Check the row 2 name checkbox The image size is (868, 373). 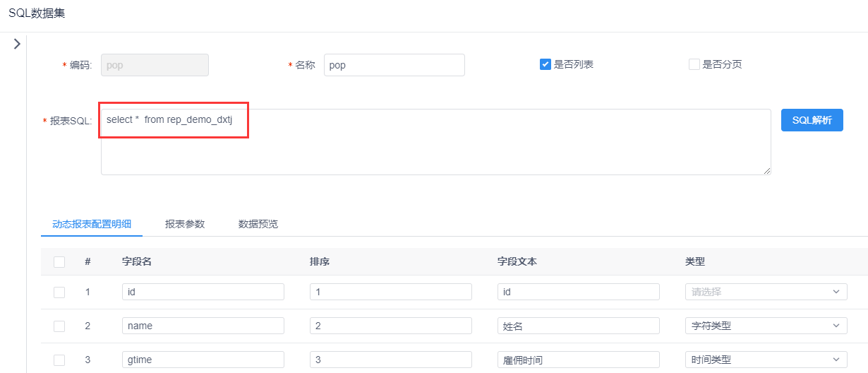click(x=59, y=326)
